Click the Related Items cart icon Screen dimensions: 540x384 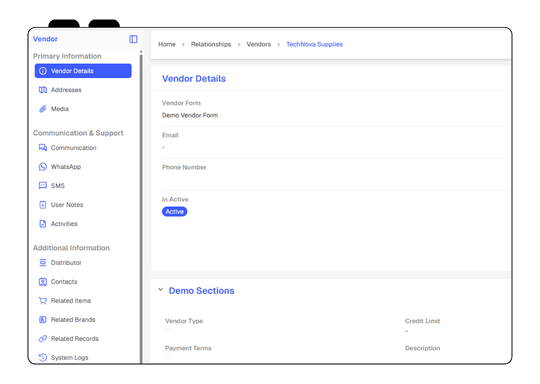coord(43,301)
